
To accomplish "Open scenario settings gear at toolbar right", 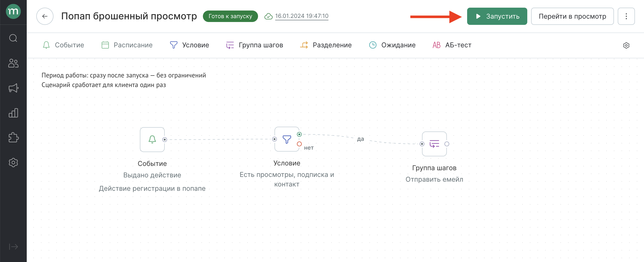I will coord(626,45).
